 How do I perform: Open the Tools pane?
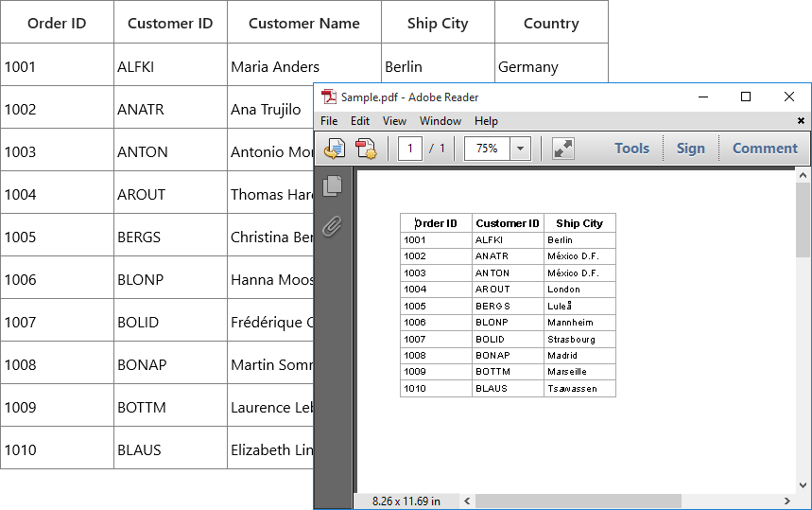(631, 149)
